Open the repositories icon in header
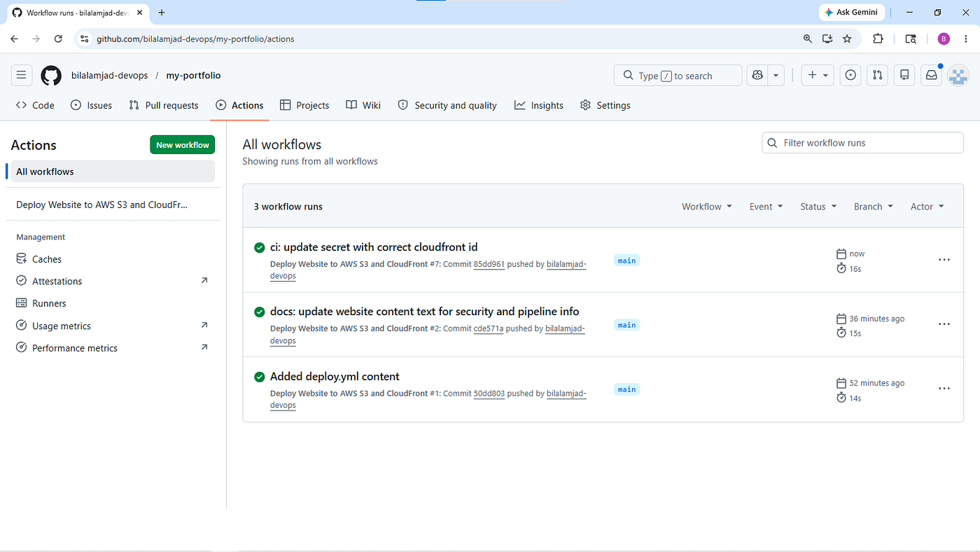Screen dimensions: 980x552 [904, 76]
